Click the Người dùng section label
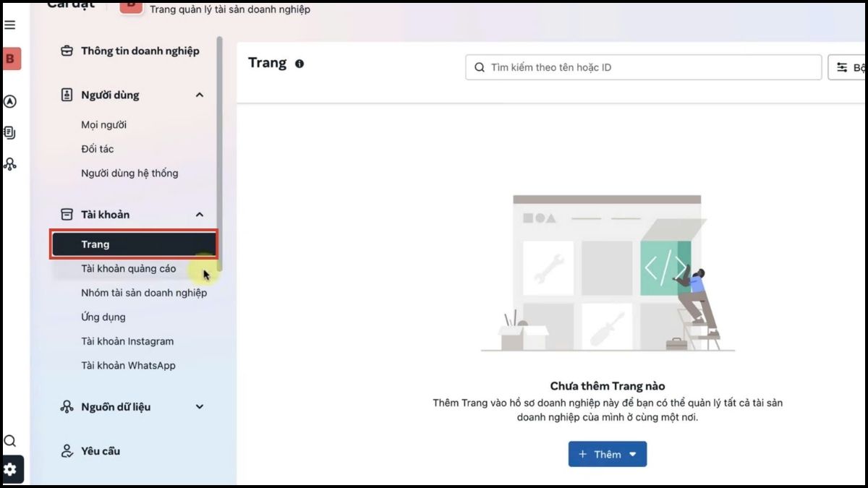Viewport: 868px width, 488px height. (x=110, y=95)
